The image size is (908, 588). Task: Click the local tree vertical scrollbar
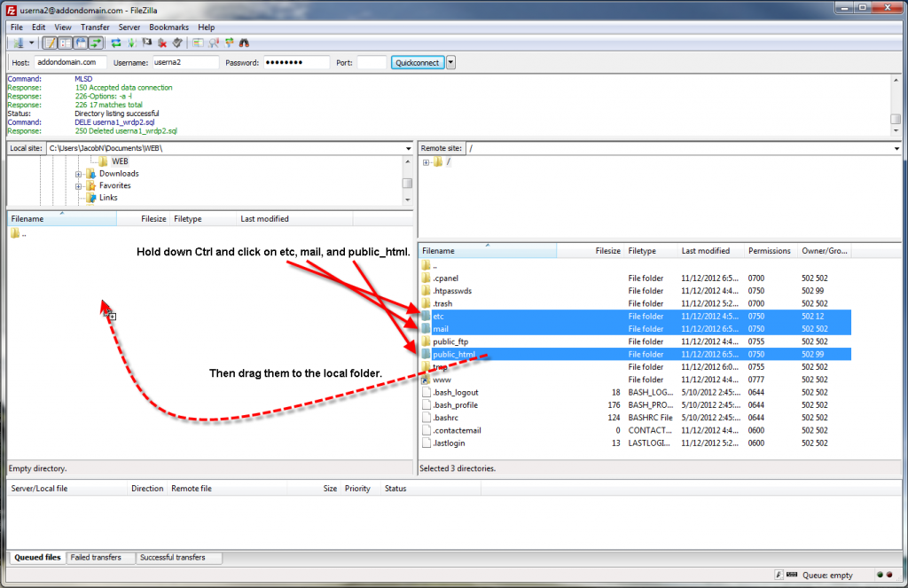(407, 182)
